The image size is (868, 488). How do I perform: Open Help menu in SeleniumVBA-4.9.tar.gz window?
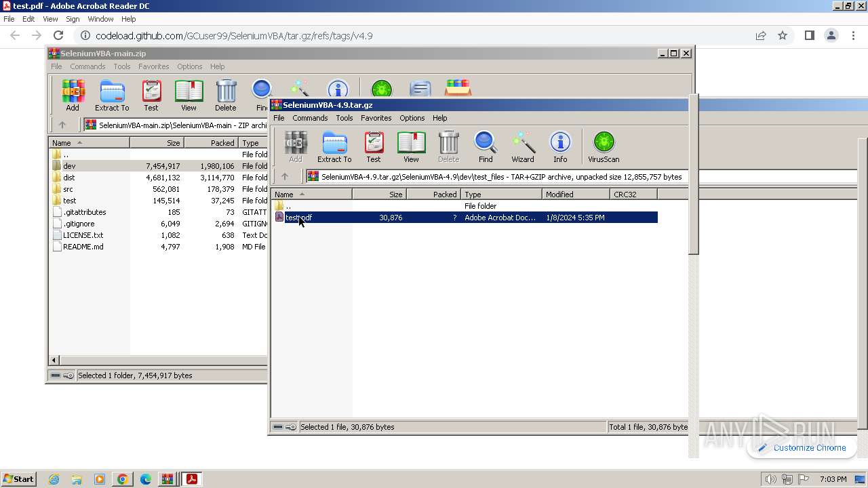coord(440,118)
